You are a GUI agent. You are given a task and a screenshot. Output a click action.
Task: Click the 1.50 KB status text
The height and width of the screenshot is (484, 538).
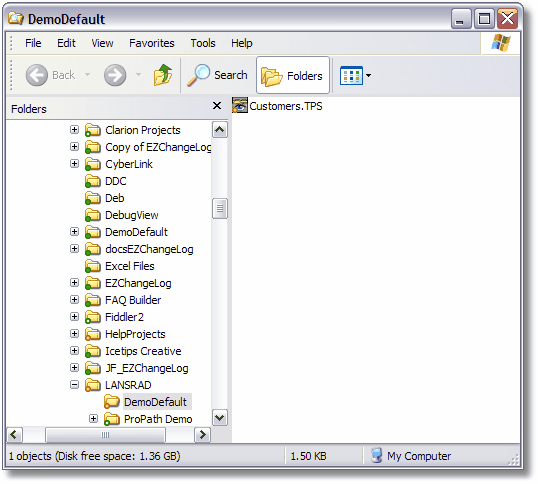pyautogui.click(x=308, y=456)
